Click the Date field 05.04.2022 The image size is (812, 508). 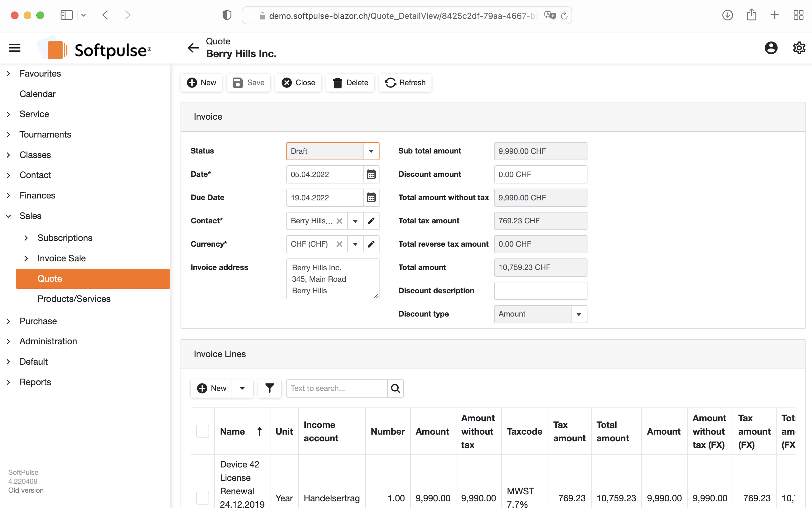(x=325, y=174)
